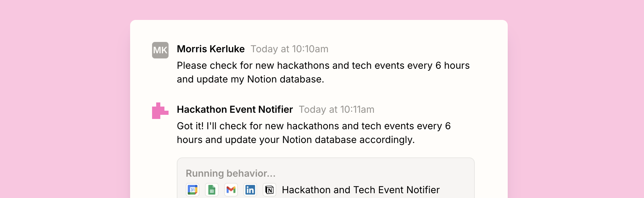This screenshot has width=644, height=198.
Task: Select the Hackathon Event Notifier bot name
Action: [234, 109]
